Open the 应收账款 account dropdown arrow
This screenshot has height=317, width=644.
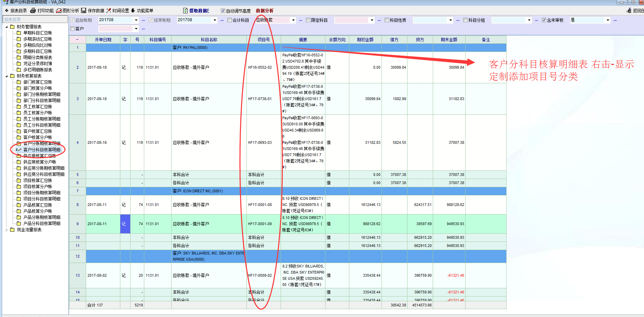point(293,20)
